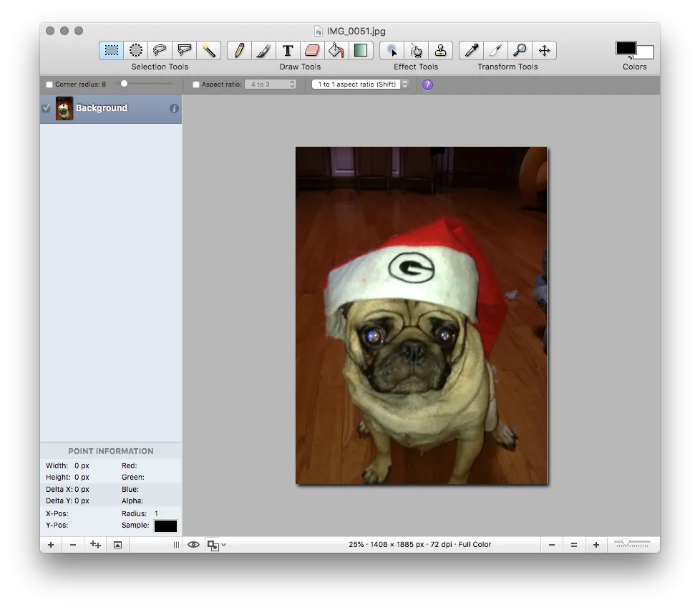Screen dimensions: 700x610
Task: Click the Background layer thumbnail
Action: click(x=64, y=108)
